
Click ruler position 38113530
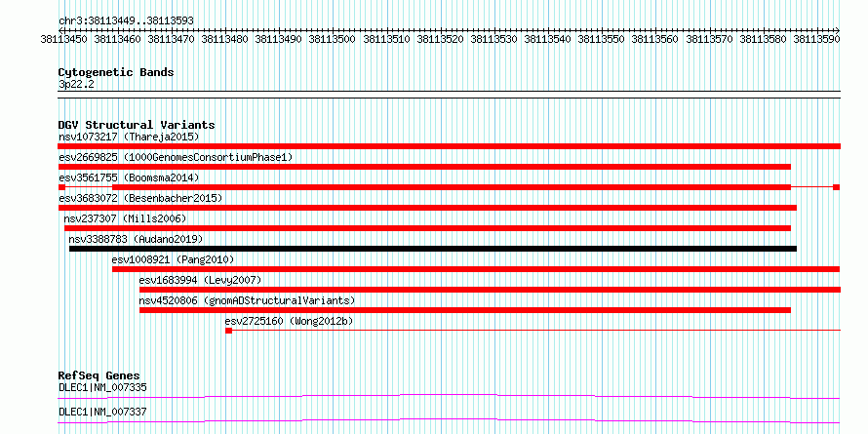[x=493, y=39]
